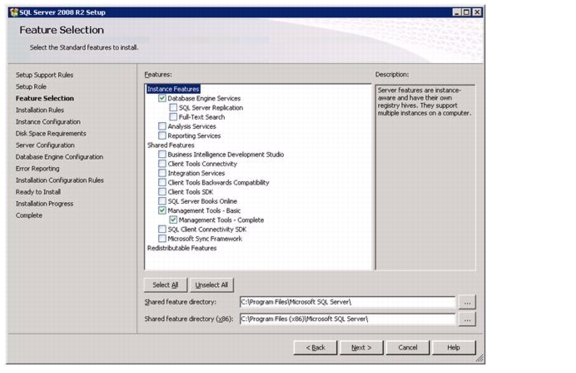
Task: Enable Analysis Services checkbox
Action: [162, 126]
